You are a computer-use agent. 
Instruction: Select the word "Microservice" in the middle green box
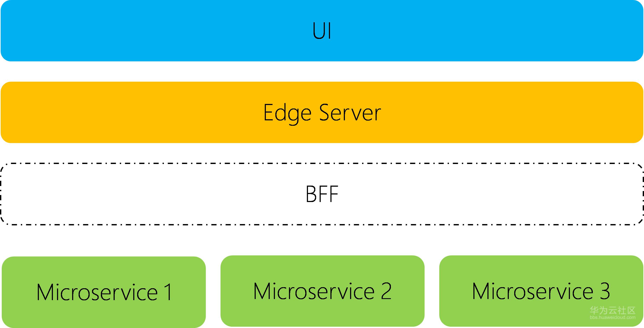point(314,291)
